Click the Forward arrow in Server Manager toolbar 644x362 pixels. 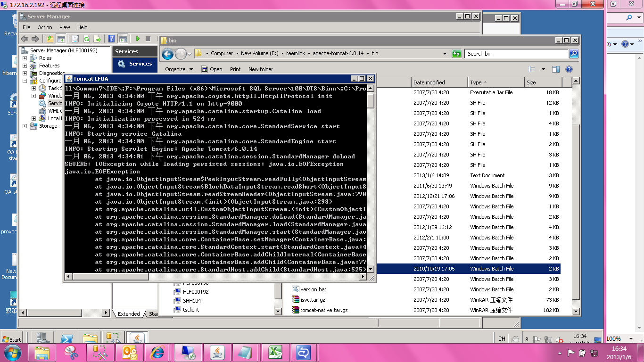coord(35,39)
